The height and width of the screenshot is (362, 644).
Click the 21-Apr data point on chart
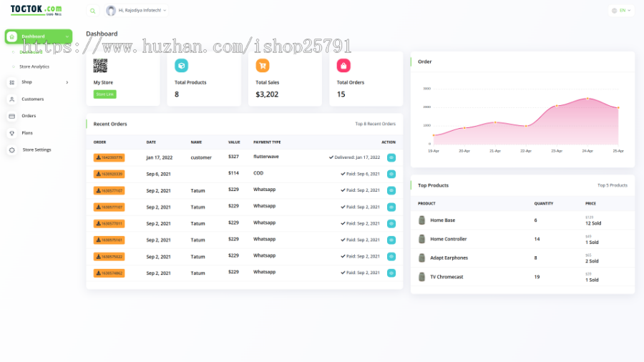[495, 122]
